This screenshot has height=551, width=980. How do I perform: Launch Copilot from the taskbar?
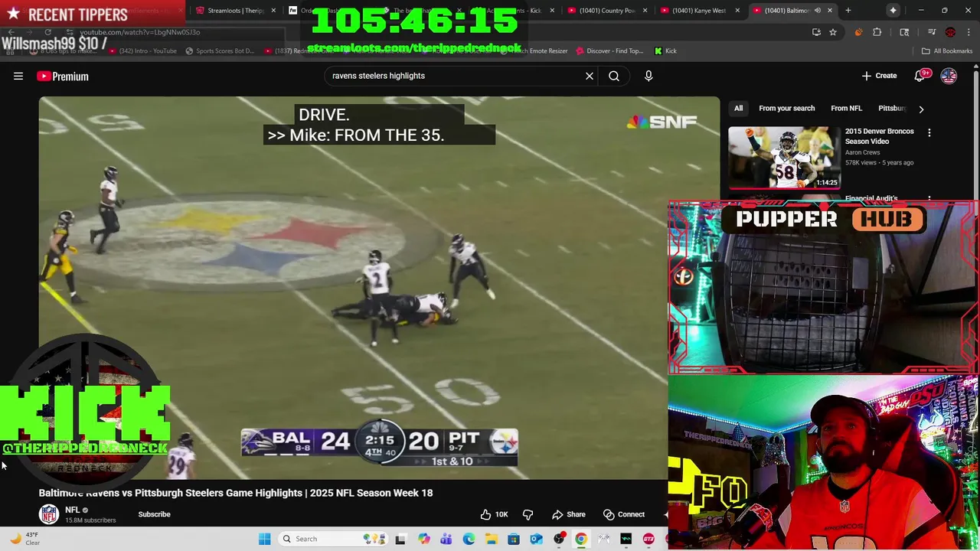(x=423, y=539)
